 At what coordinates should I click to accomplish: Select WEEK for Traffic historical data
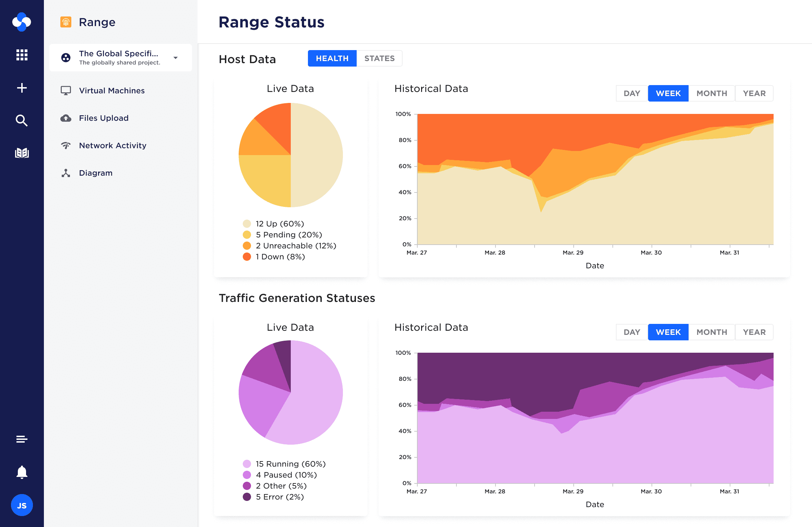tap(668, 332)
